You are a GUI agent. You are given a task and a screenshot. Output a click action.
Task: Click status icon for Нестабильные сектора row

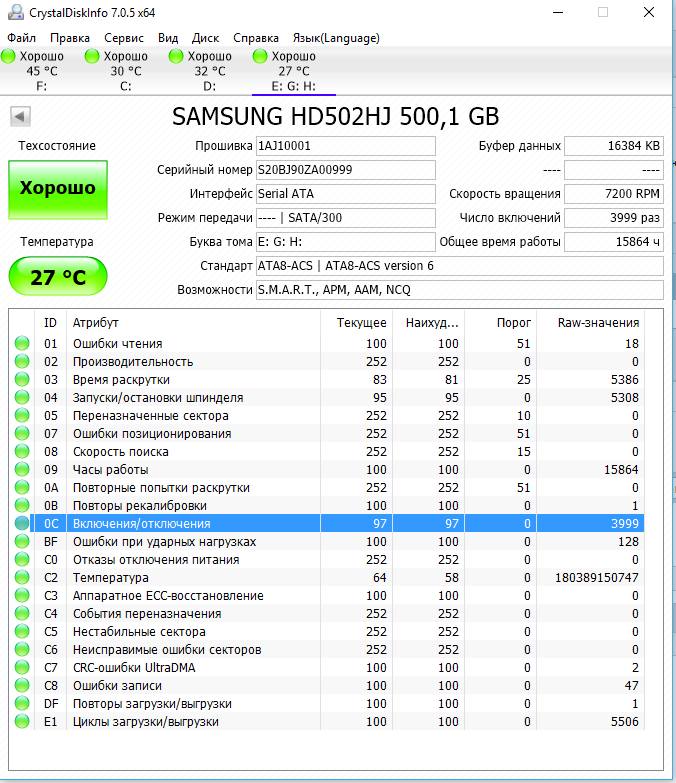(x=22, y=631)
